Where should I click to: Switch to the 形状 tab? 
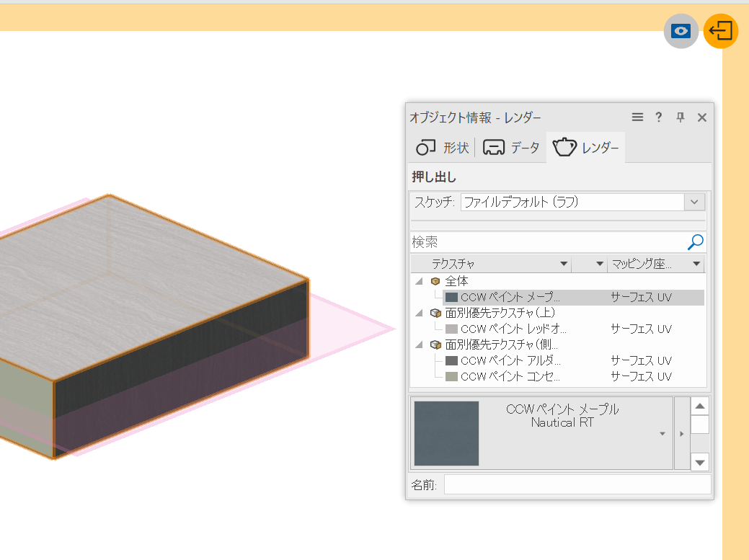pyautogui.click(x=443, y=148)
